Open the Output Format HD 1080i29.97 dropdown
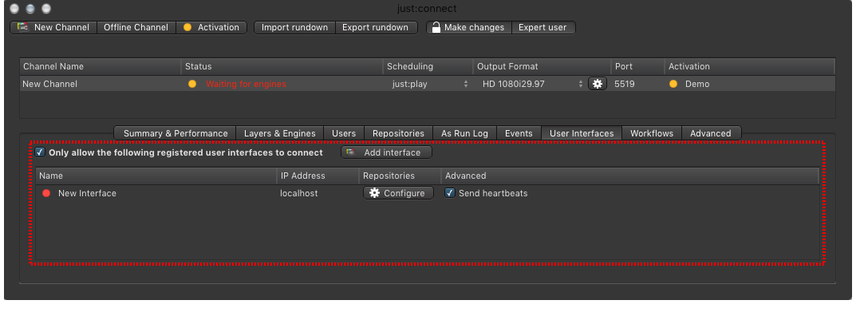 [x=531, y=84]
